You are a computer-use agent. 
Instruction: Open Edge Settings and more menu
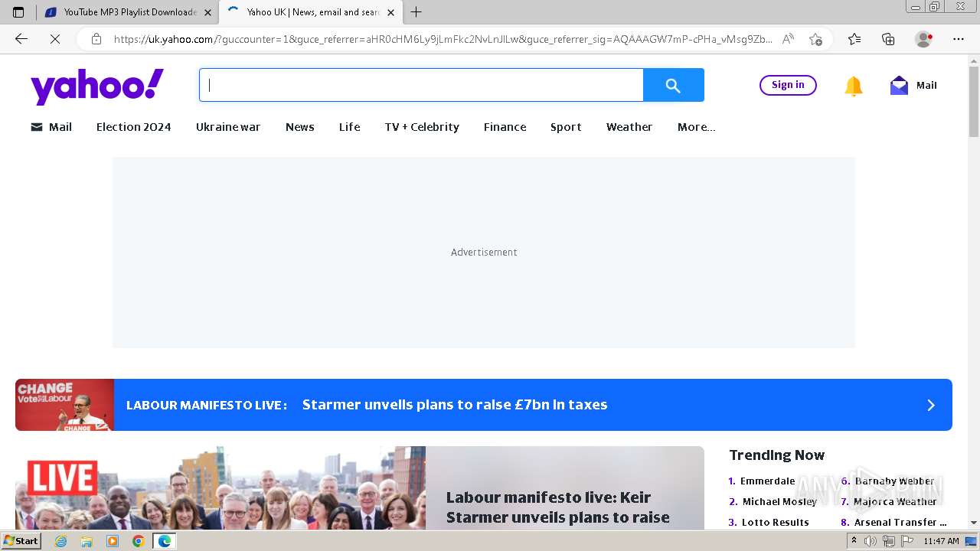959,39
